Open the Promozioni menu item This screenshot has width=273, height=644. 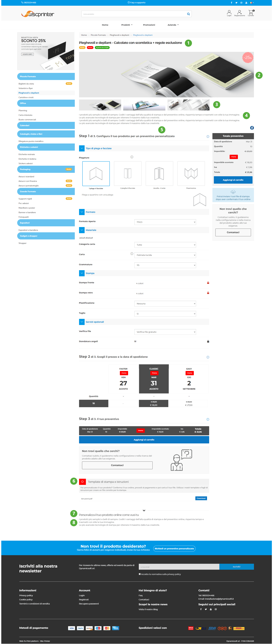149,25
